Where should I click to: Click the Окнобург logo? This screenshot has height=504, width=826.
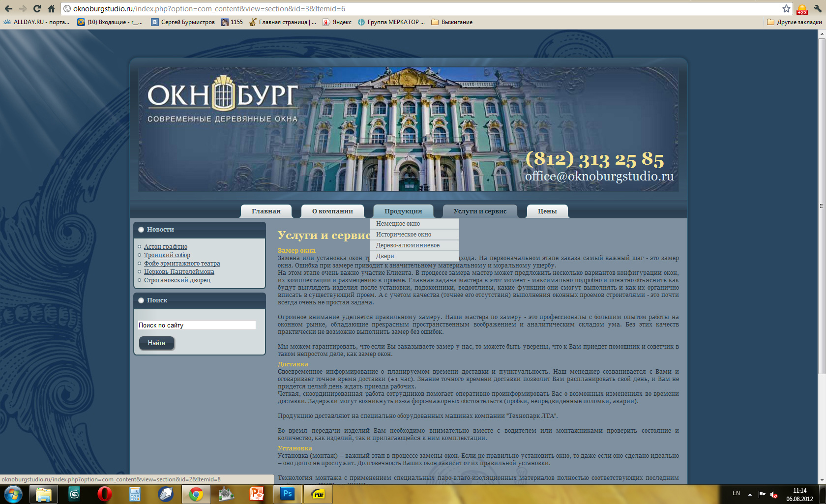point(223,99)
